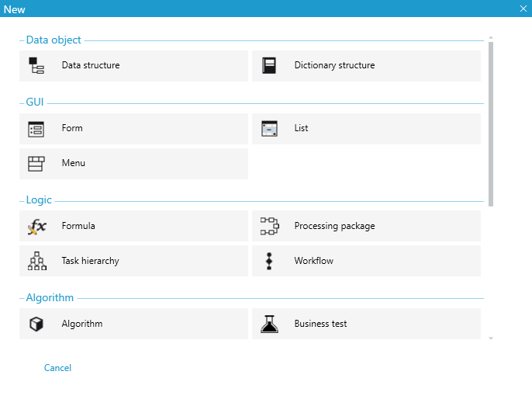The height and width of the screenshot is (399, 532).
Task: Click the Menu icon
Action: [x=36, y=164]
